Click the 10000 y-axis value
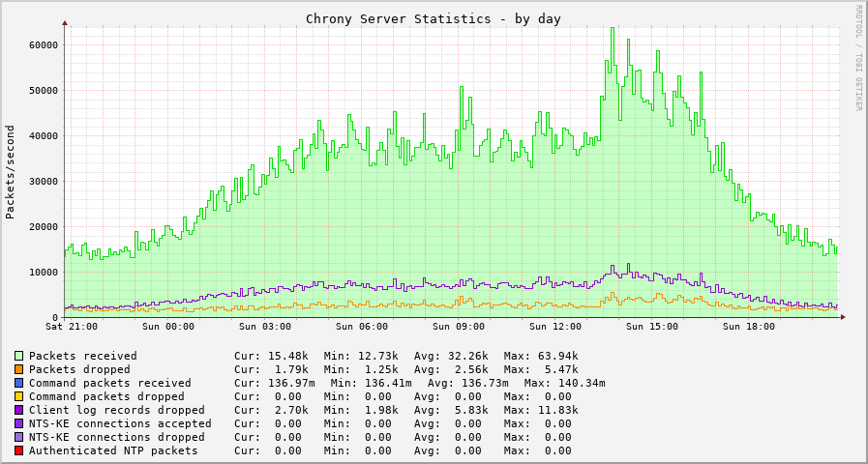Viewport: 868px width, 464px height. [x=44, y=272]
